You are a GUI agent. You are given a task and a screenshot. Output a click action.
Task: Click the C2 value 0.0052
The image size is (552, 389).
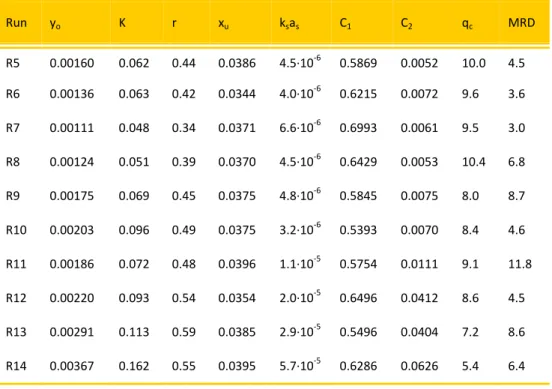(x=419, y=63)
